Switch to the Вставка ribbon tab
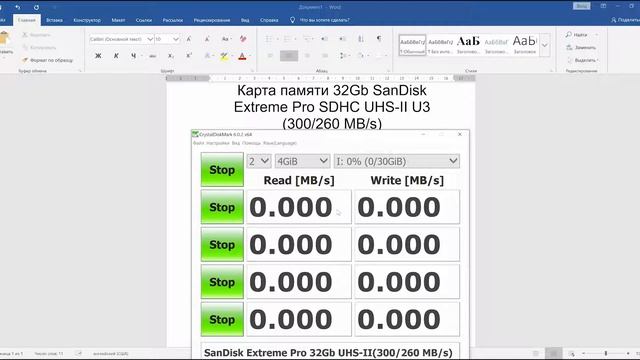This screenshot has width=640, height=360. point(54,20)
